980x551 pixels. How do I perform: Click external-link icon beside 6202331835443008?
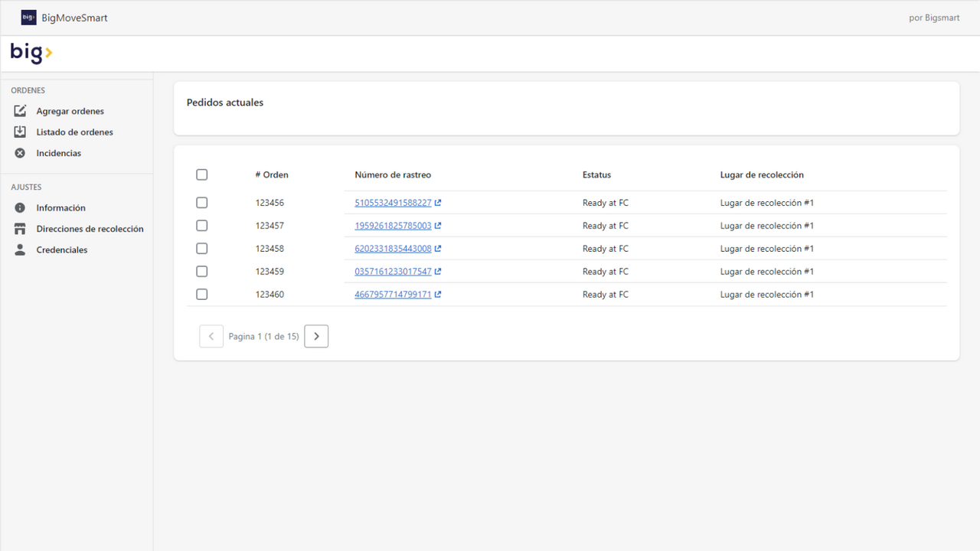point(438,249)
